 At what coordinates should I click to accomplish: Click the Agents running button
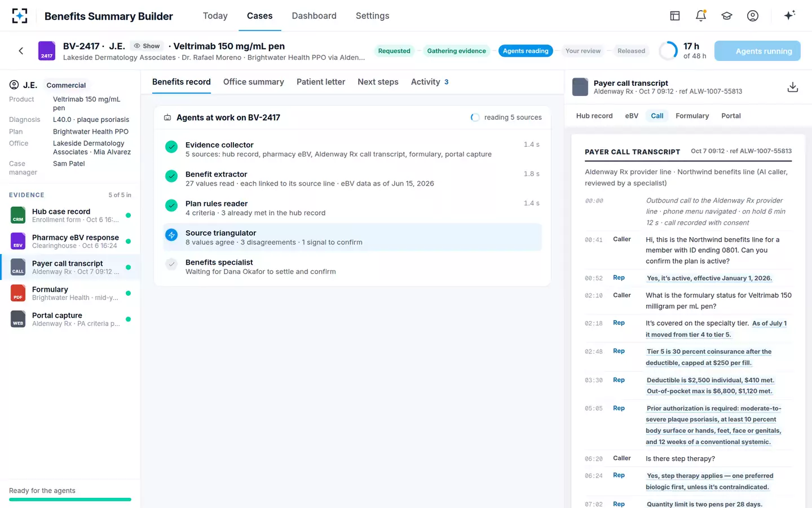pos(757,51)
